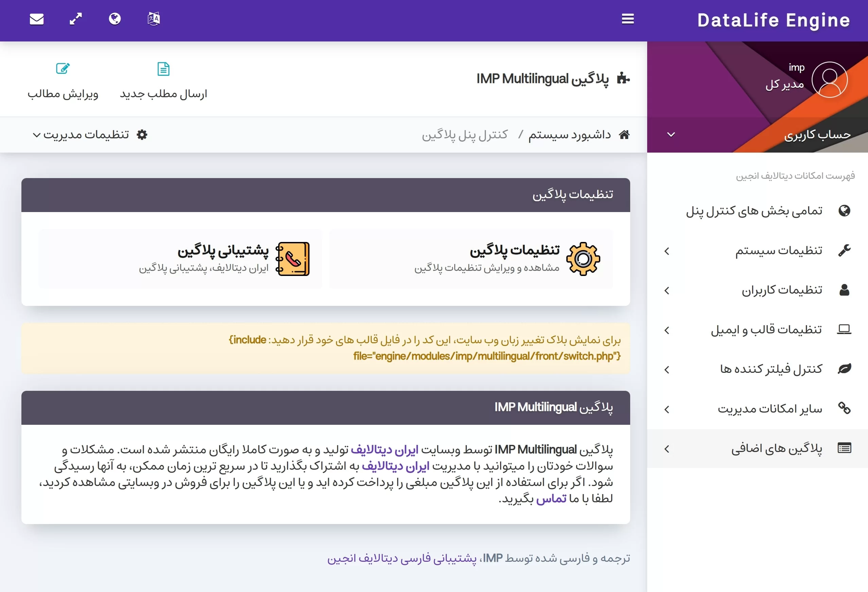Click the داشبورد سیستم breadcrumb link
This screenshot has height=592, width=868.
coord(569,135)
